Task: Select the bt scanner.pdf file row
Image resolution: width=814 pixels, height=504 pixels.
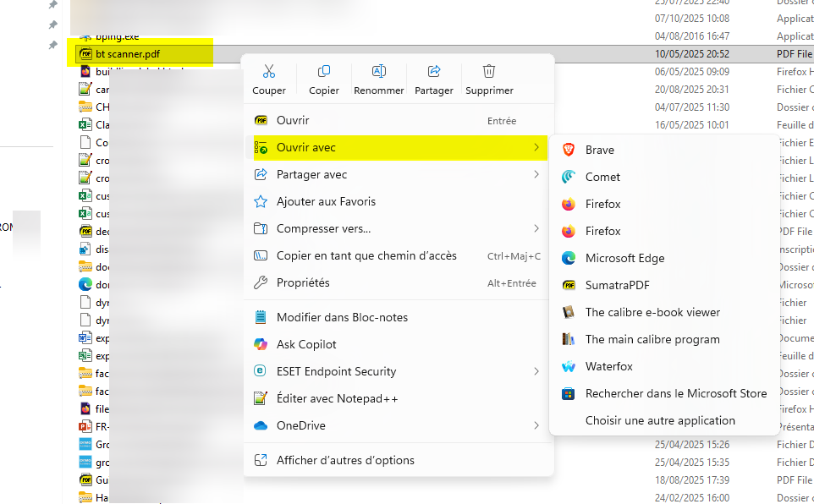Action: (127, 53)
